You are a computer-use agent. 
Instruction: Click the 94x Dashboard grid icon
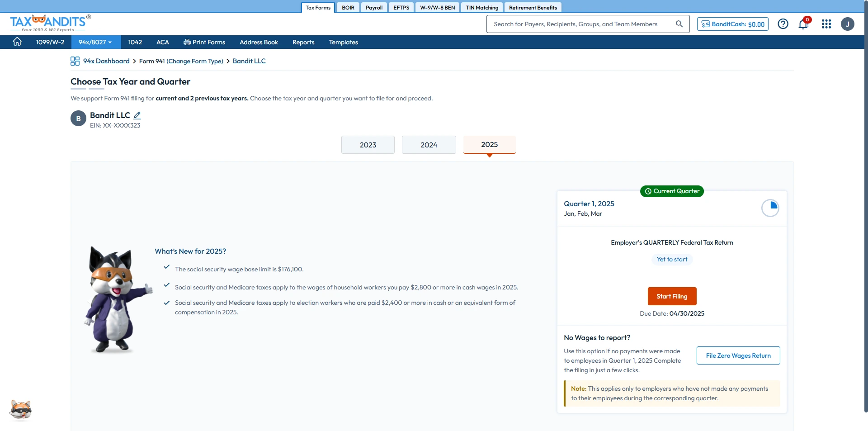tap(75, 61)
